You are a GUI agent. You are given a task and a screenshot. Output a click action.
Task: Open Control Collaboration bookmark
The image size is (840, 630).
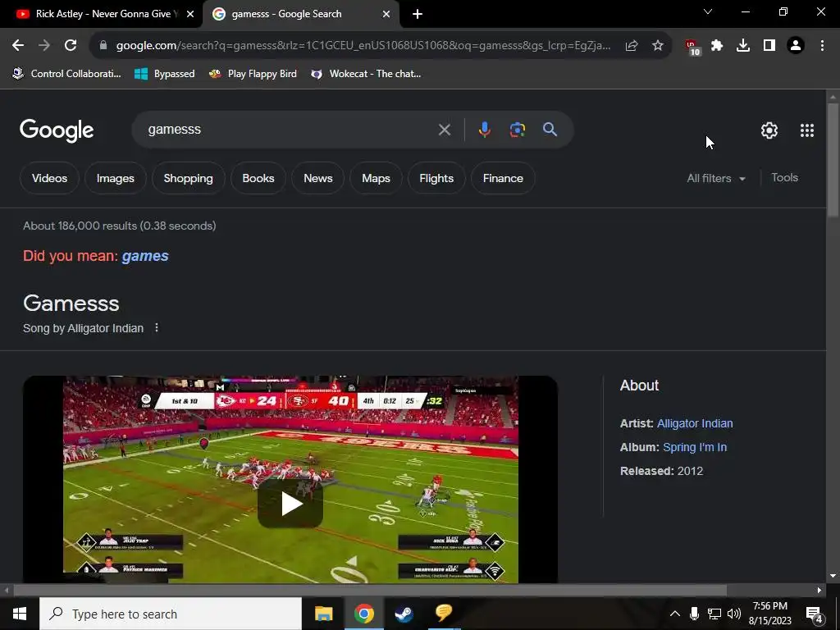coord(67,74)
